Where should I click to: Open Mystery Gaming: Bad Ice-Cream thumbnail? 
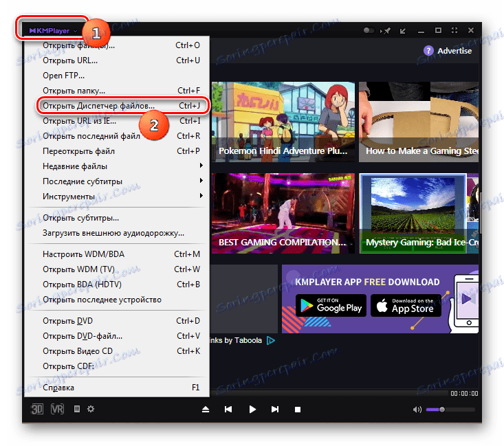(419, 213)
